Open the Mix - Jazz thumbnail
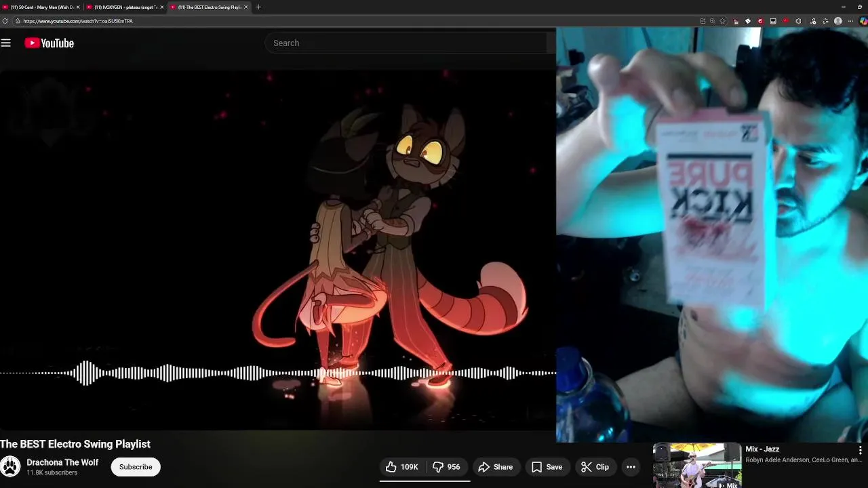868x488 pixels. coord(697,466)
